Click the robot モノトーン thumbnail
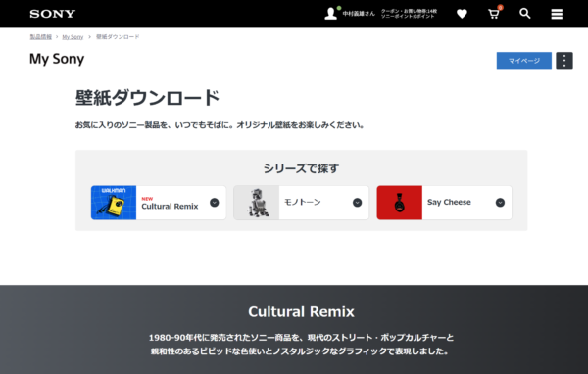Viewport: 588px width, 374px height. [257, 203]
